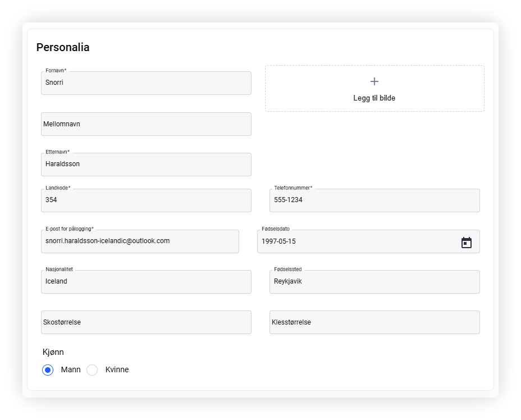Edit the Fødselssted field showing Reykjavik
The height and width of the screenshot is (420, 521).
tap(374, 282)
